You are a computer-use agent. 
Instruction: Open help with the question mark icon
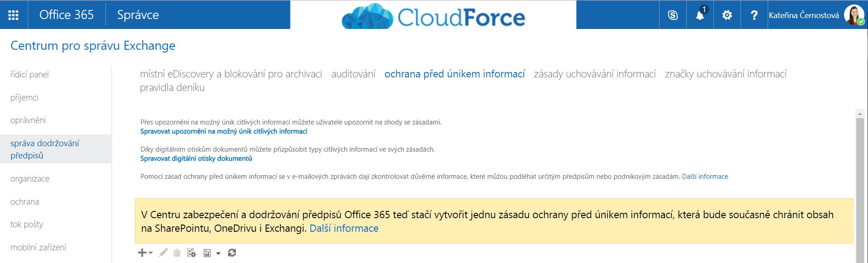754,15
